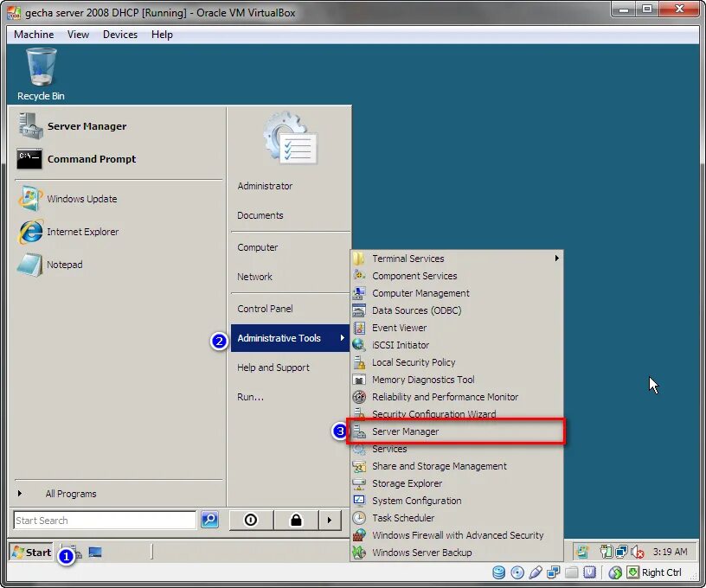Open Local Security Policy
This screenshot has height=588, width=706.
pos(457,362)
